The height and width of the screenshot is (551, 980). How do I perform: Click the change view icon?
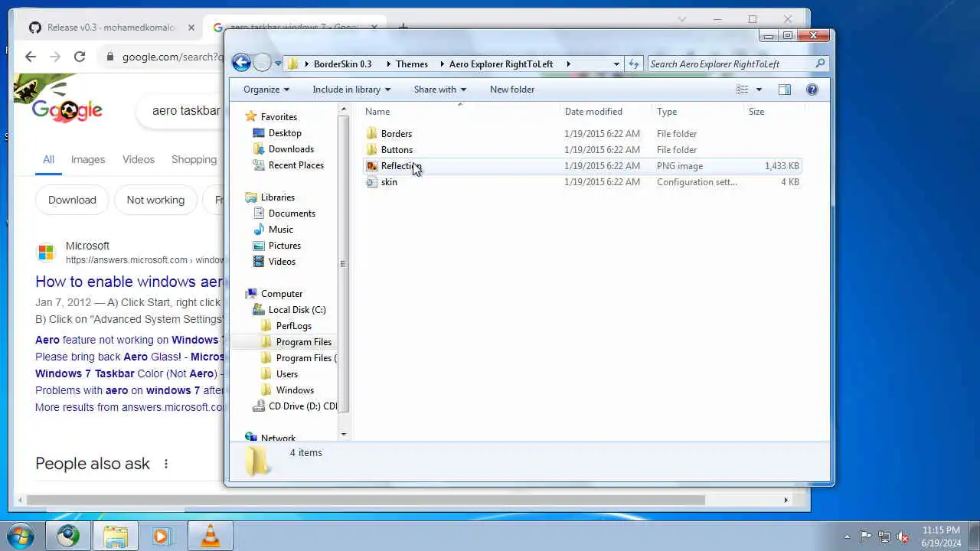(x=742, y=90)
